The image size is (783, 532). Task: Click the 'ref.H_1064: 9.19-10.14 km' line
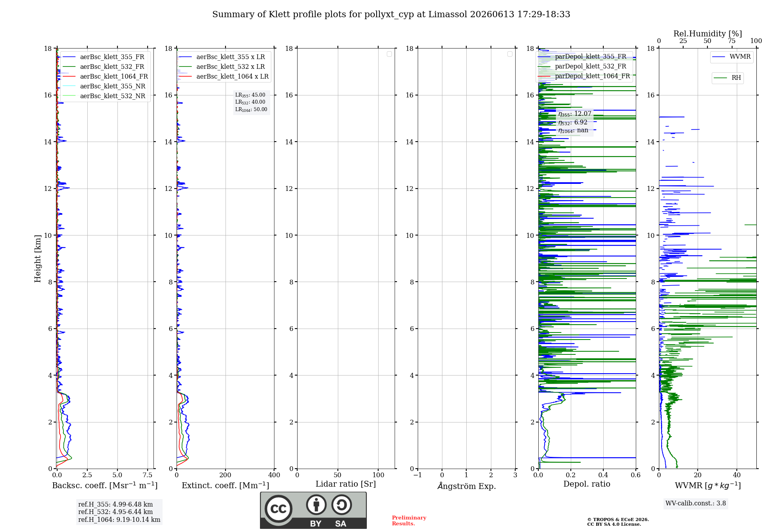click(x=119, y=520)
